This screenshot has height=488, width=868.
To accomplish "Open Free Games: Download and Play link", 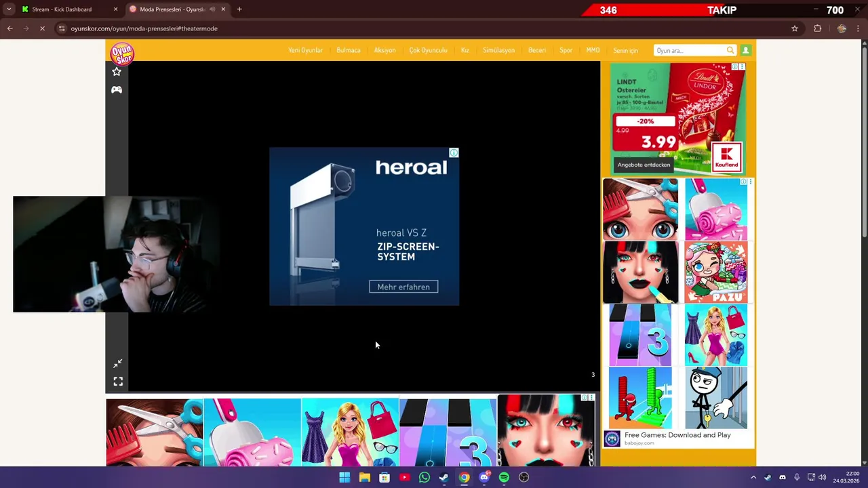I will (x=677, y=435).
